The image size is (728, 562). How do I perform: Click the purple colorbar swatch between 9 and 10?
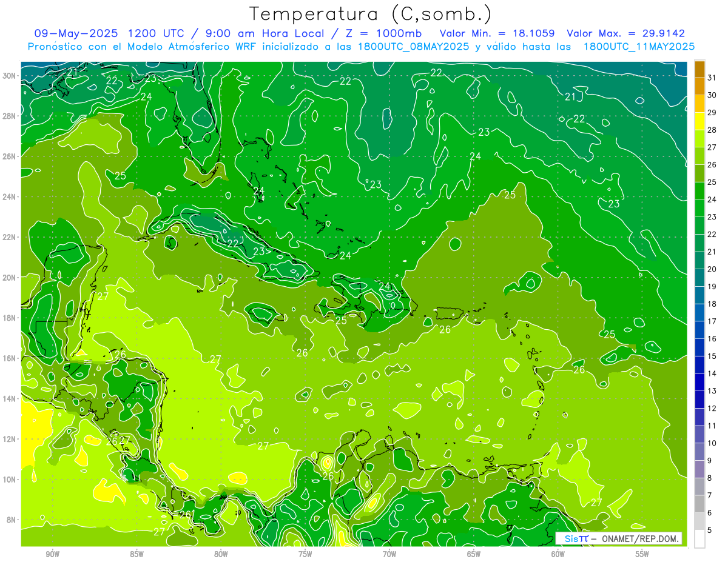click(x=700, y=452)
